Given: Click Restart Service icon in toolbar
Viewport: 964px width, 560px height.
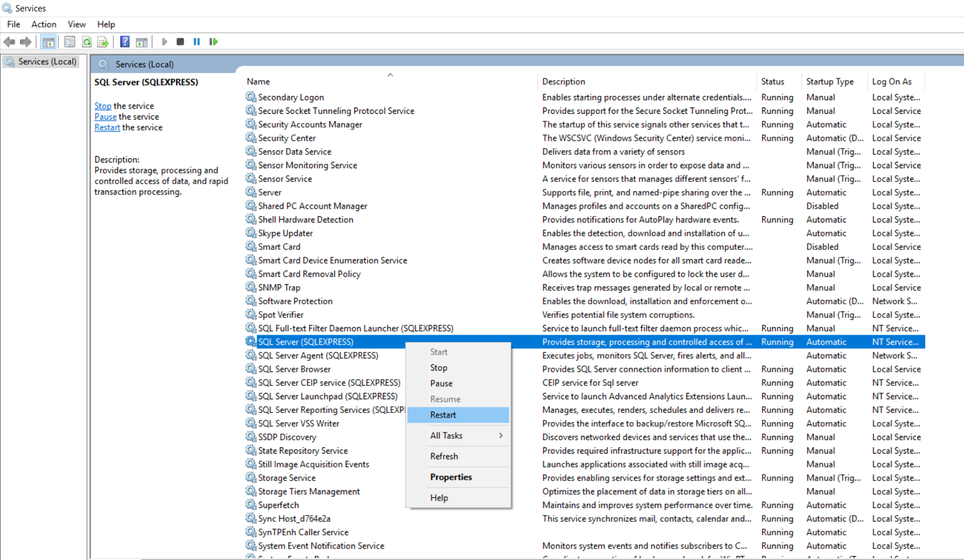Looking at the screenshot, I should 214,42.
